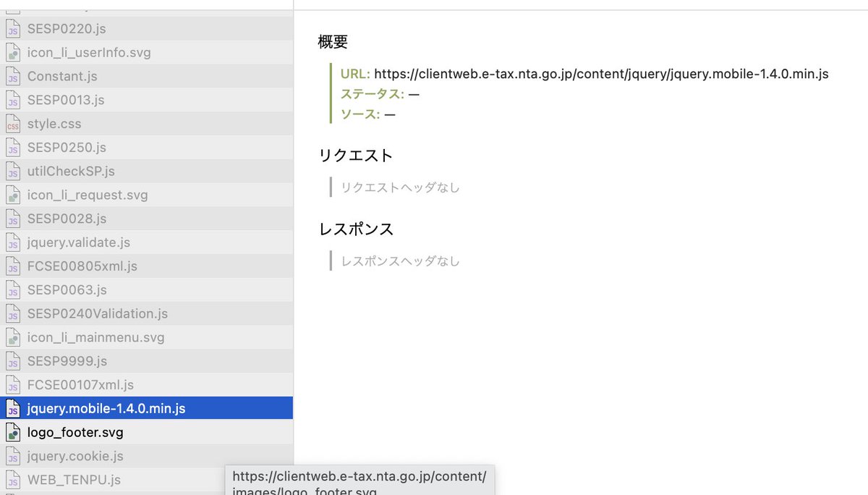Screen dimensions: 868x495
Task: Click the JS icon beside jquery.cookie.js
Action: [x=12, y=456]
